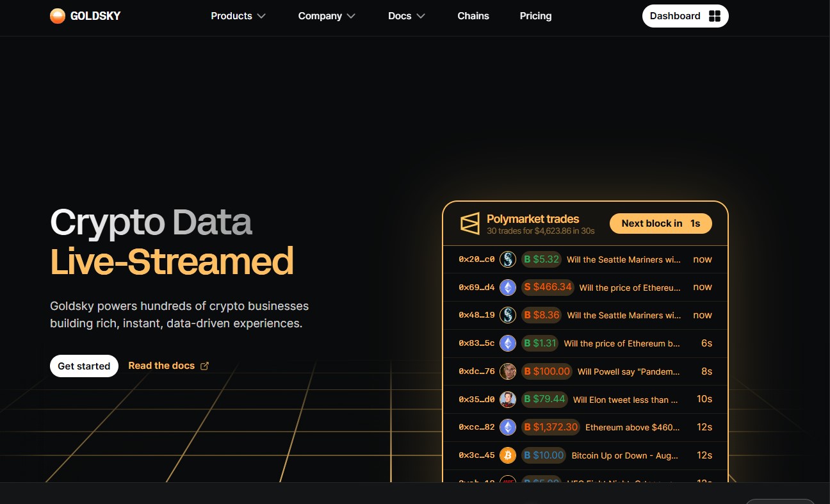
Task: Click address 0xdc…76
Action: coord(476,371)
